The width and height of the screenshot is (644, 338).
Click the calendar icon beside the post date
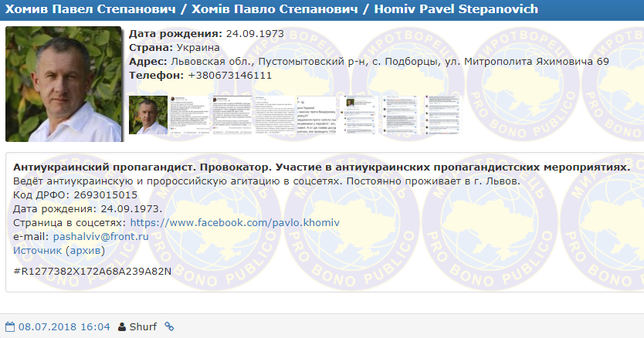[10, 327]
